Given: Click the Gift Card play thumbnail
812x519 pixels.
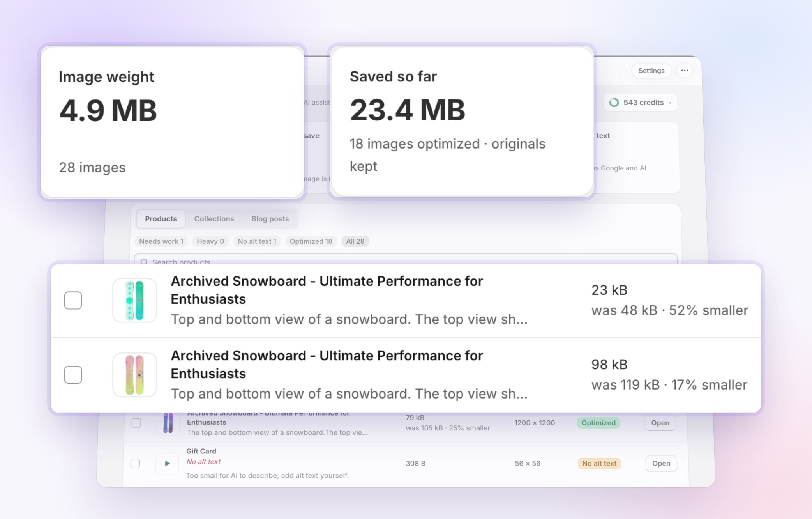Looking at the screenshot, I should pyautogui.click(x=167, y=463).
